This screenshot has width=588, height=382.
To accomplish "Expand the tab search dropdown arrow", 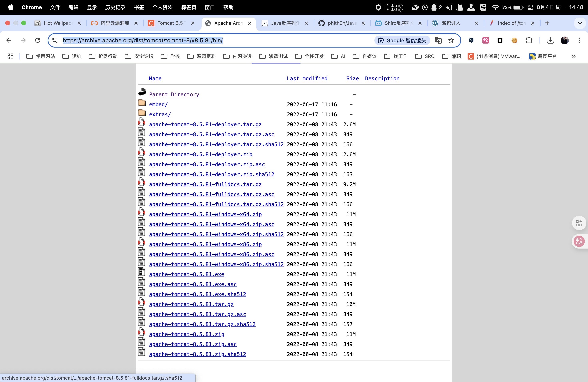I will point(580,23).
